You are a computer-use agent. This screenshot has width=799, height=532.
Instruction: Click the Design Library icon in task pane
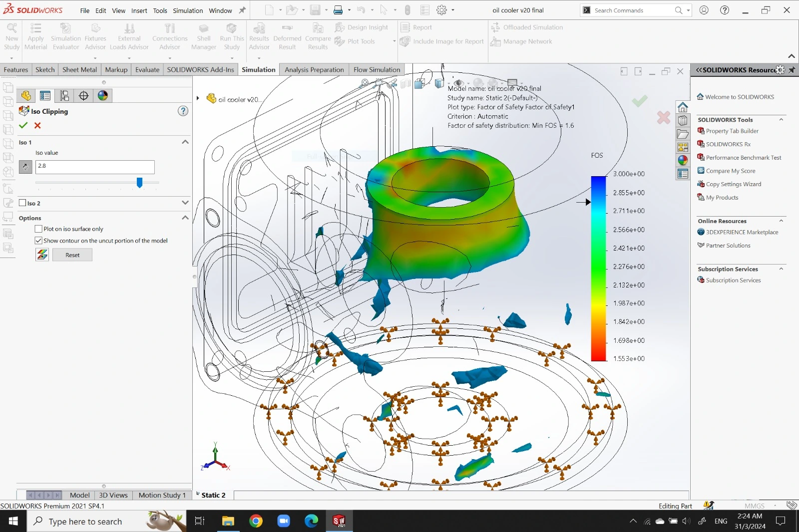click(683, 120)
